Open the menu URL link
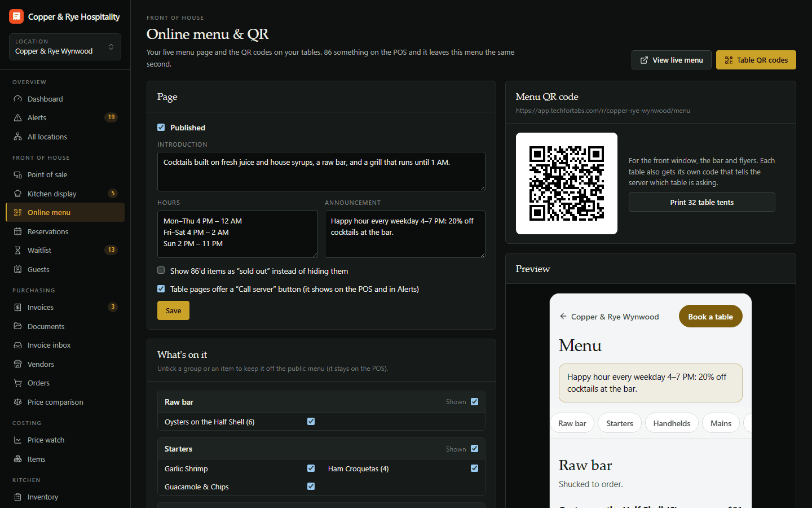812x508 pixels. click(603, 111)
